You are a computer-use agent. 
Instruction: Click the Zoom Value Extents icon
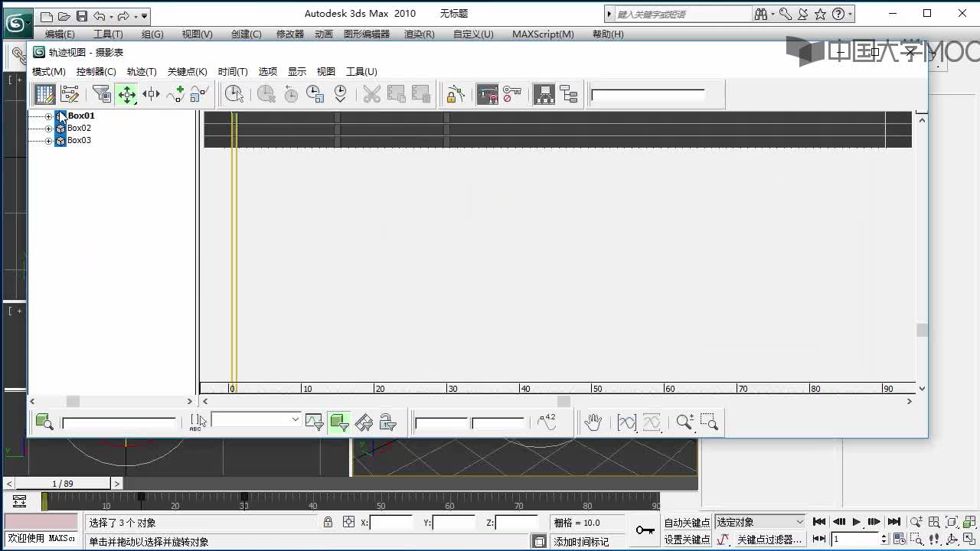click(652, 422)
